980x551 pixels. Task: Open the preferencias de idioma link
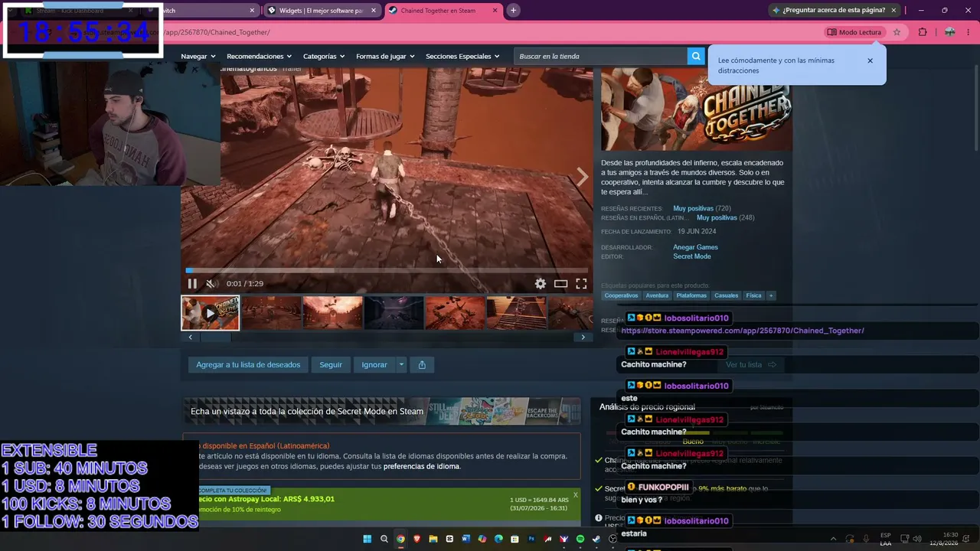click(422, 467)
